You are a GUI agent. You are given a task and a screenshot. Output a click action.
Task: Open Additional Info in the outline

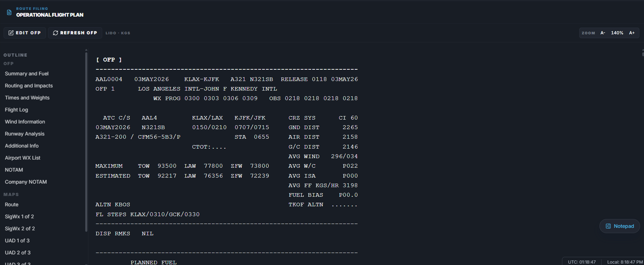click(x=22, y=146)
